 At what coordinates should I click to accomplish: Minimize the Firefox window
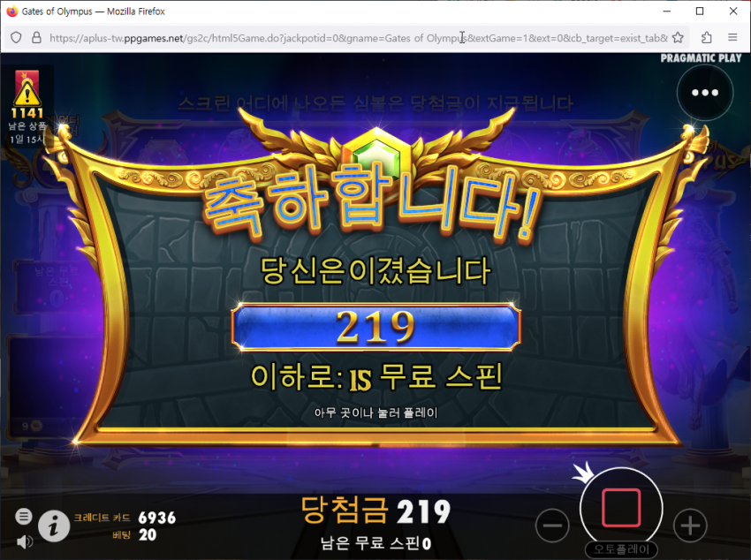(x=667, y=11)
